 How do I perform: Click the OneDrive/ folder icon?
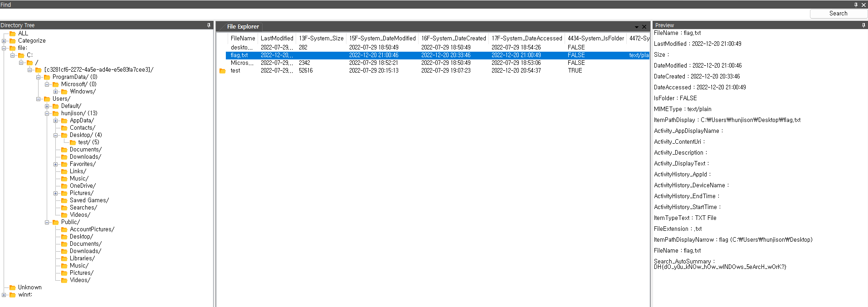64,186
